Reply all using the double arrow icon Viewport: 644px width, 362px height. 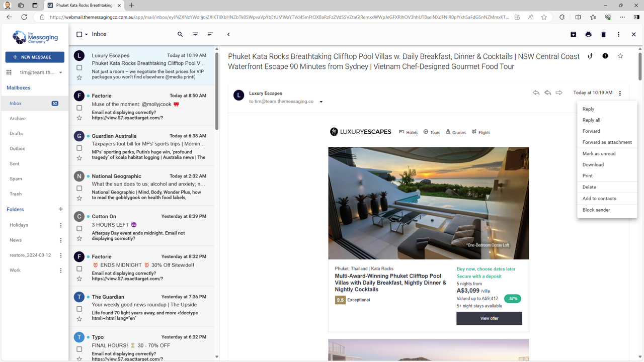[547, 93]
